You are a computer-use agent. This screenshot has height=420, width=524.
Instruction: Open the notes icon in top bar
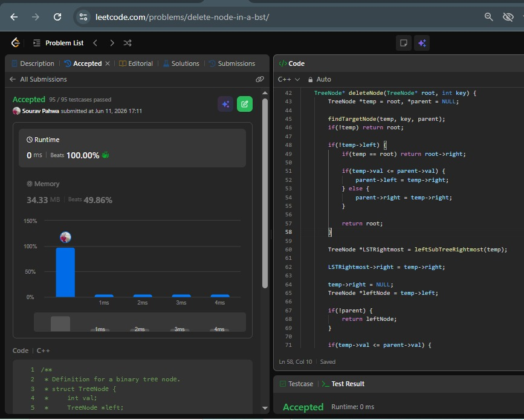(x=403, y=43)
